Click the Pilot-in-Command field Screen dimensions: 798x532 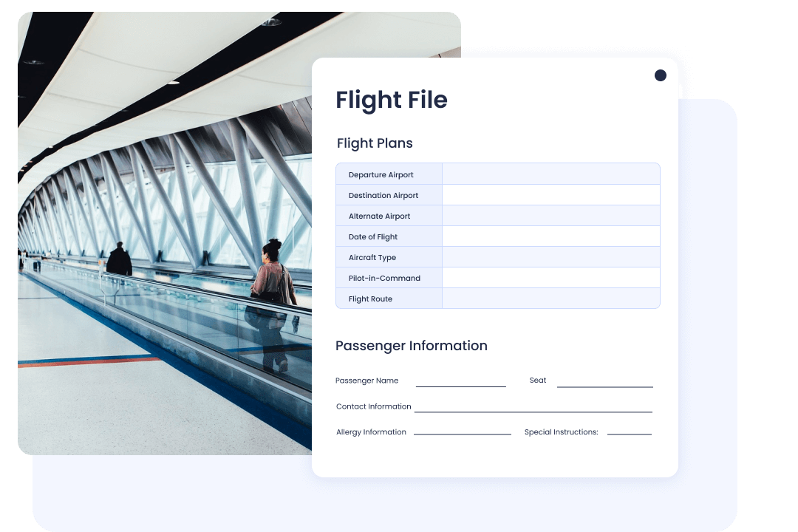tap(550, 277)
